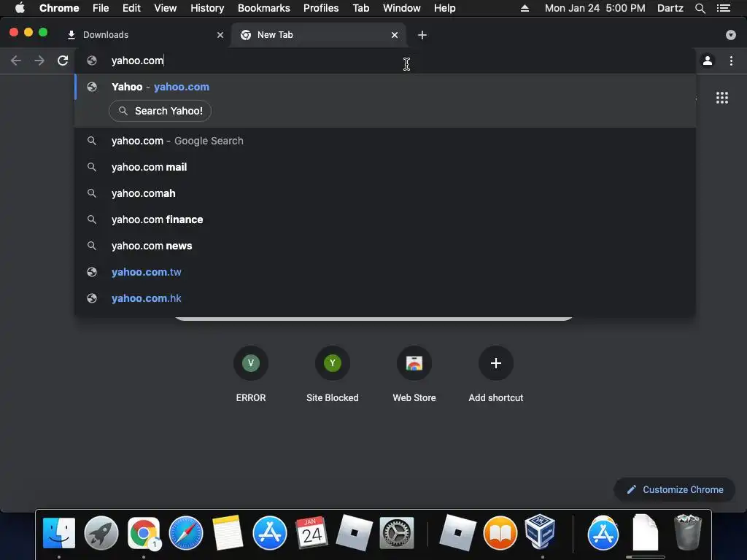This screenshot has height=560, width=747.
Task: Open the Google apps grid
Action: tap(722, 98)
